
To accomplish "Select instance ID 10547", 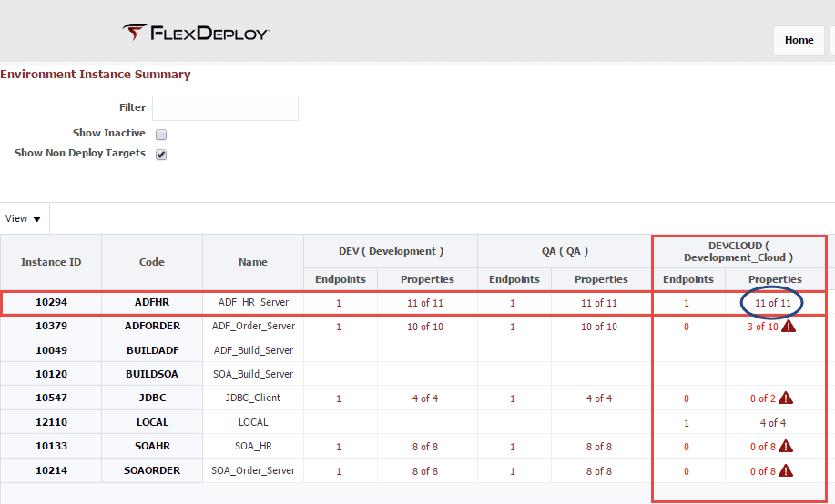I will point(52,398).
